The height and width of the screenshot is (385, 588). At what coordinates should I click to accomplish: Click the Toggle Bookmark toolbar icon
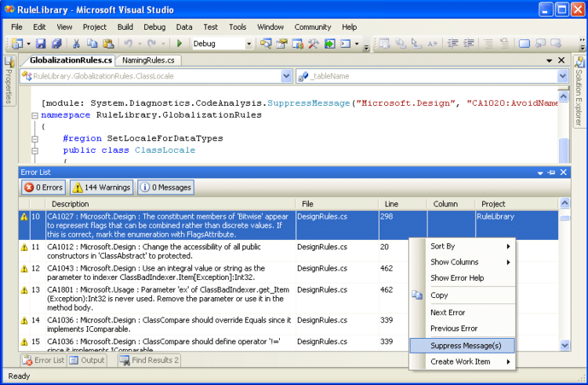point(524,44)
